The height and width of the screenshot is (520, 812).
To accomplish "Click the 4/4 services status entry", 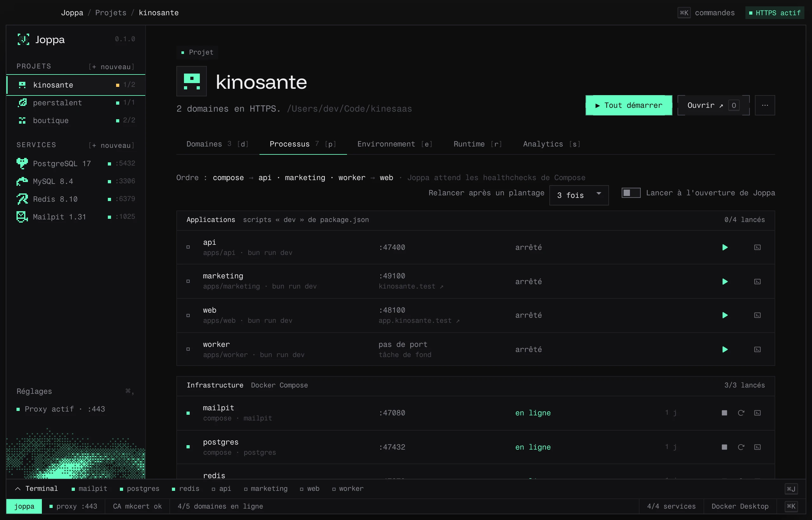I will (x=671, y=506).
